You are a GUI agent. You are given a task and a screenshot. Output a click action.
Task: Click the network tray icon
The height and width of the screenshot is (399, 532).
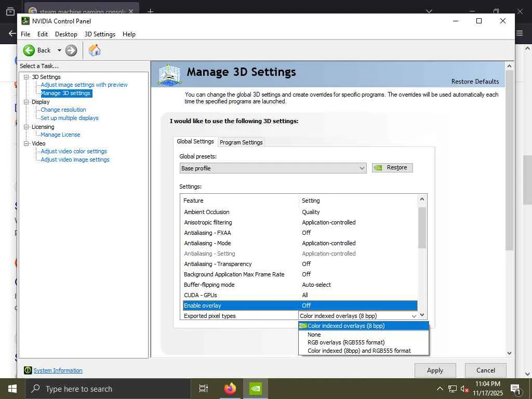click(x=453, y=389)
